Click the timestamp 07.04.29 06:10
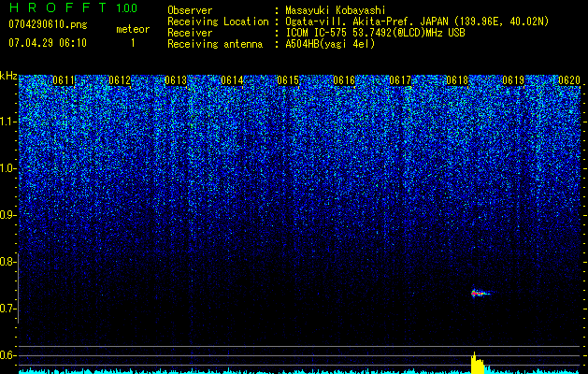 (x=48, y=43)
